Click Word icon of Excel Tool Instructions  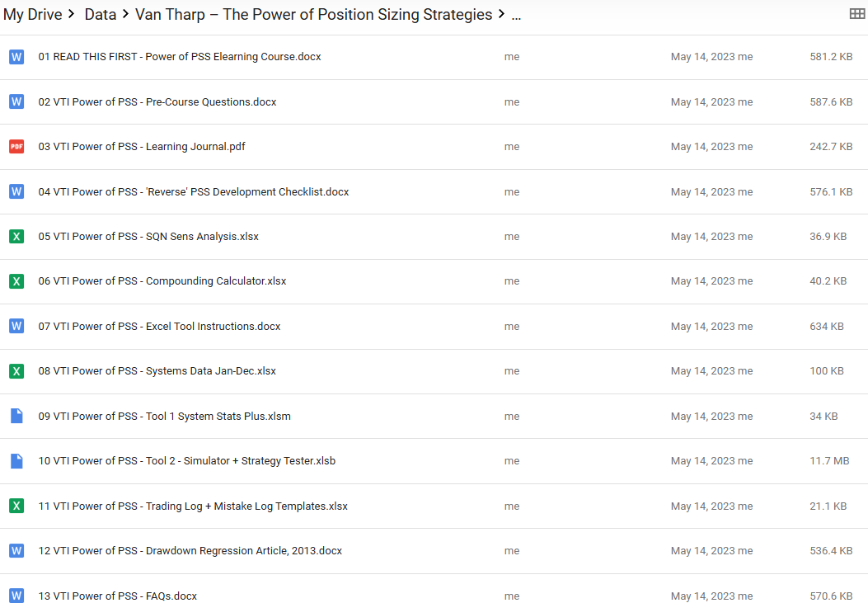pos(16,327)
